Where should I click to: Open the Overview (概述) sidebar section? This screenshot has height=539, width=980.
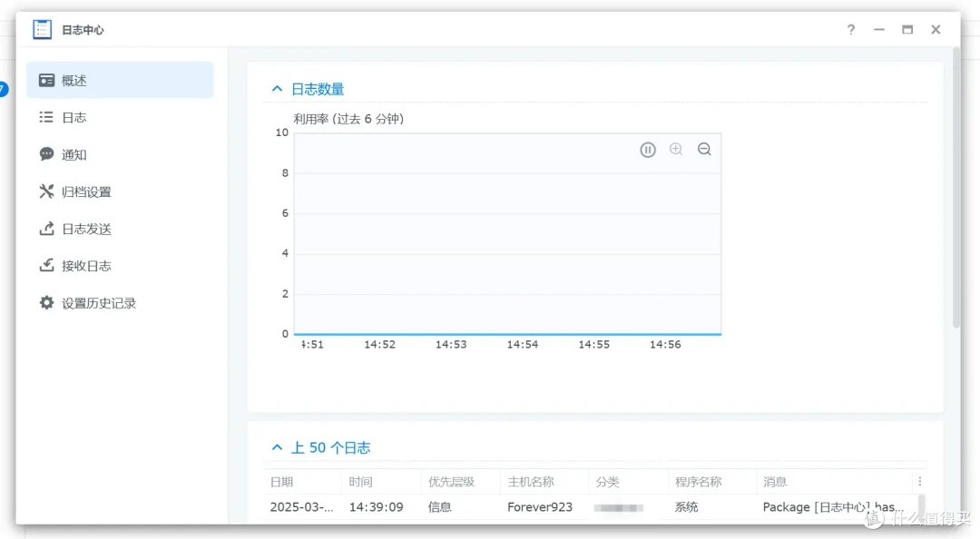tap(120, 80)
